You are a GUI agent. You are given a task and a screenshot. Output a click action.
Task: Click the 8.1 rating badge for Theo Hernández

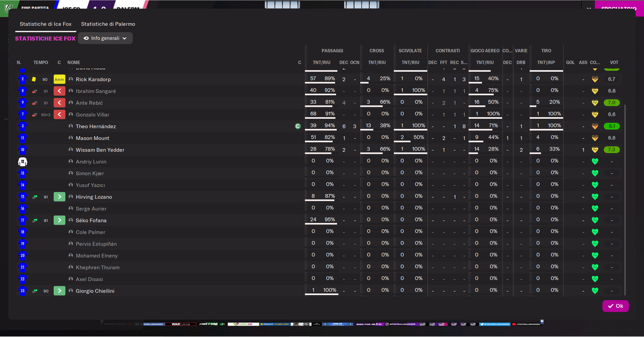611,126
